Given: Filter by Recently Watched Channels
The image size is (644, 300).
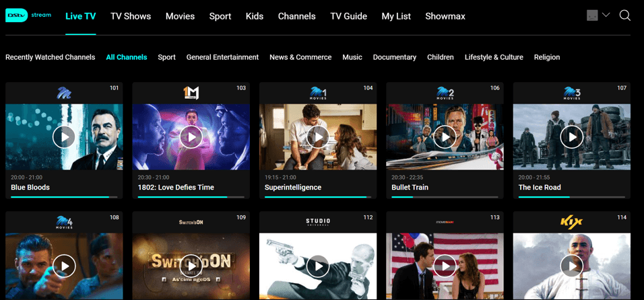Looking at the screenshot, I should tap(50, 57).
